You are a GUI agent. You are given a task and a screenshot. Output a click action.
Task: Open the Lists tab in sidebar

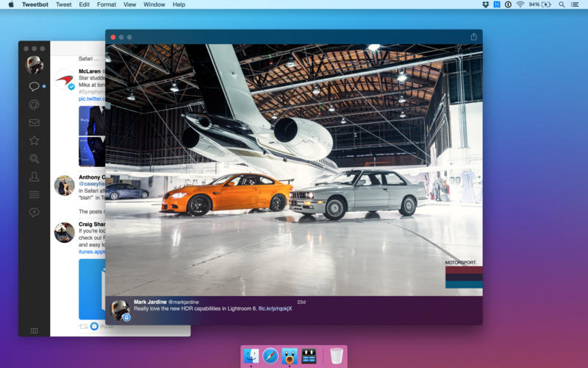click(34, 194)
